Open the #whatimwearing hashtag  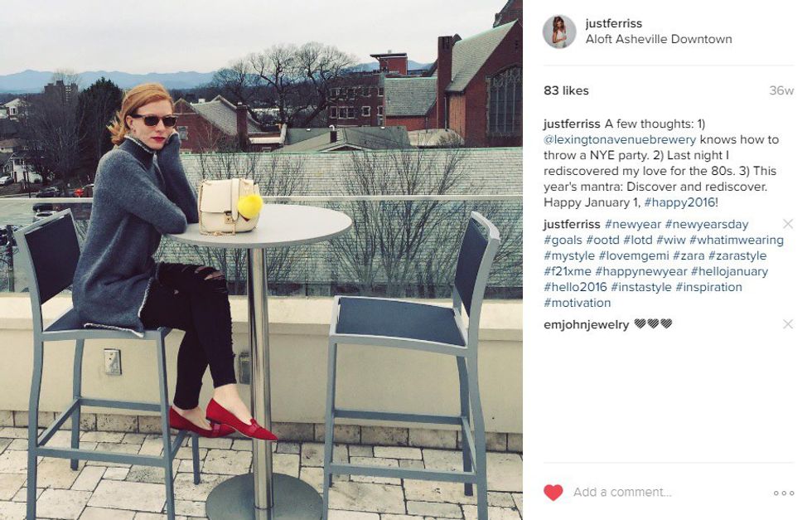[x=737, y=240]
